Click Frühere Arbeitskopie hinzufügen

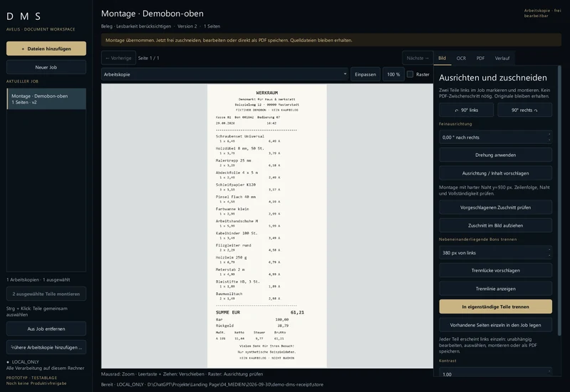point(46,347)
